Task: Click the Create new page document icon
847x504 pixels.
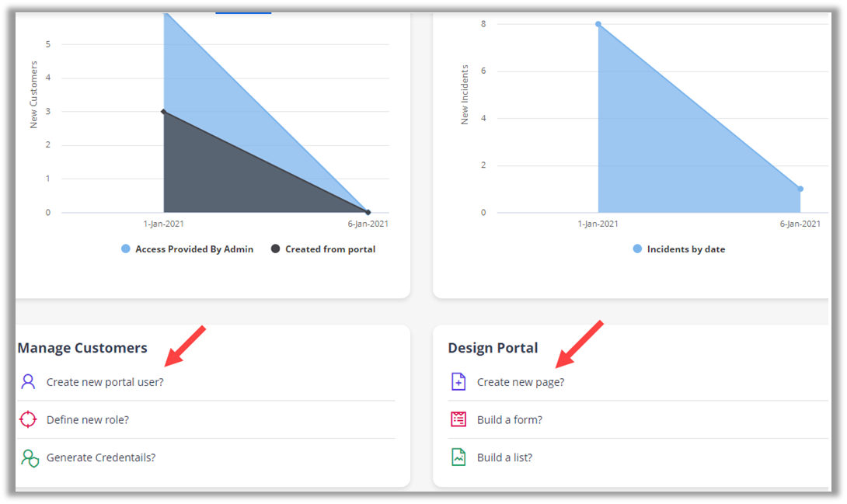Action: [458, 381]
